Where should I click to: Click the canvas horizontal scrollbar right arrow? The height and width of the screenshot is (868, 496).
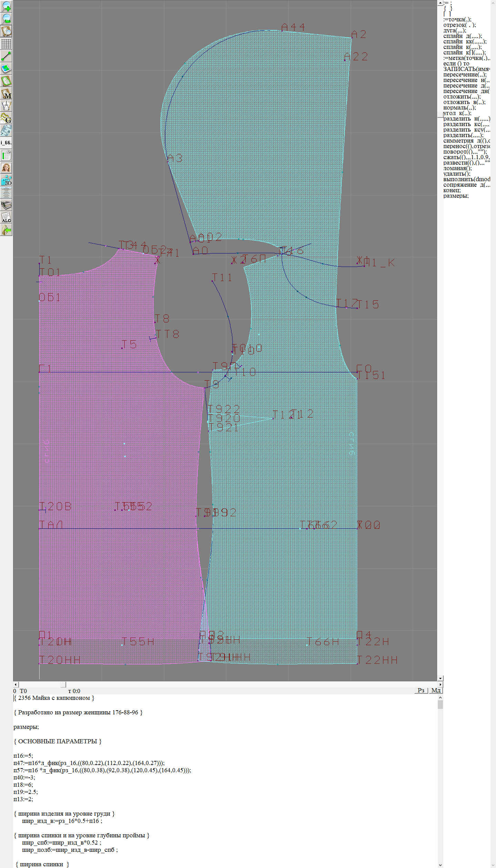point(440,684)
